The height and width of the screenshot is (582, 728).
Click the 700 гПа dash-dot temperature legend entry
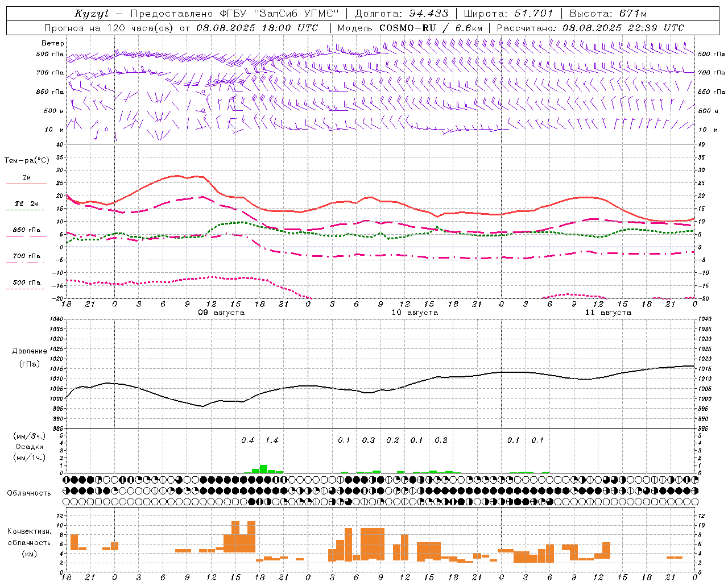tap(27, 256)
